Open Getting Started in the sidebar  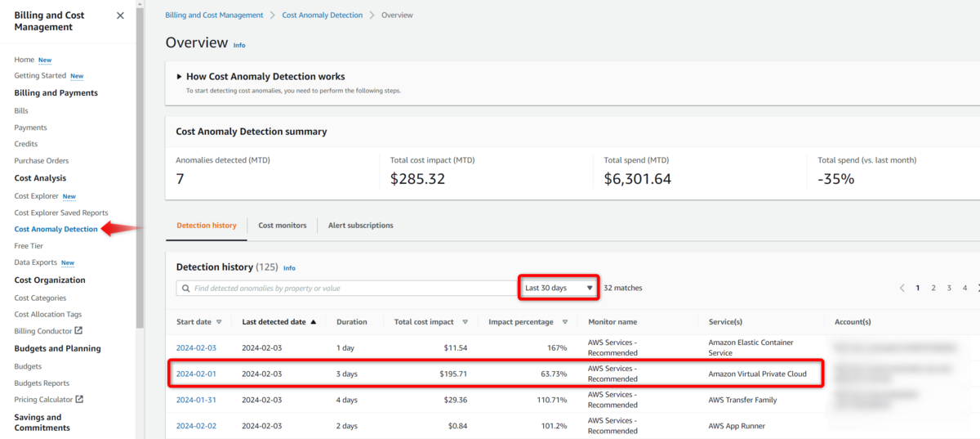tap(40, 76)
